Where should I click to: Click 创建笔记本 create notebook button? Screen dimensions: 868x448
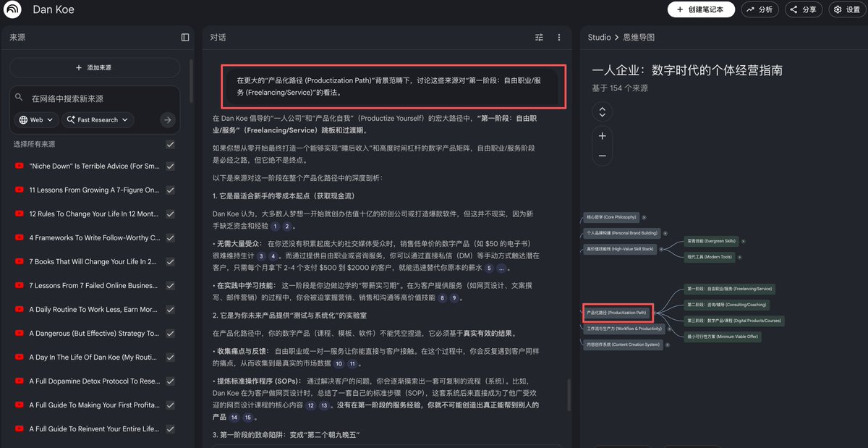pos(701,9)
